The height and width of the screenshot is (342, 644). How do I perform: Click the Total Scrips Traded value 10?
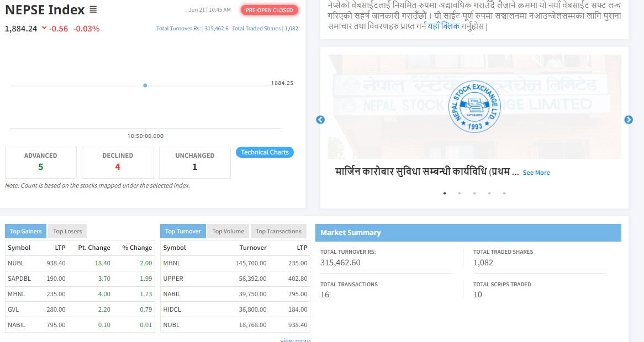click(478, 295)
